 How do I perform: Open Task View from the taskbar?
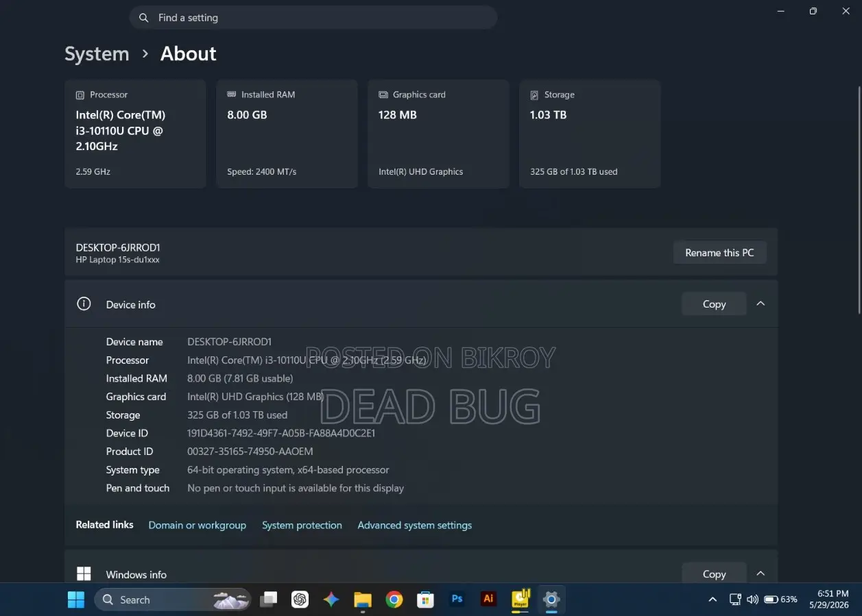268,600
